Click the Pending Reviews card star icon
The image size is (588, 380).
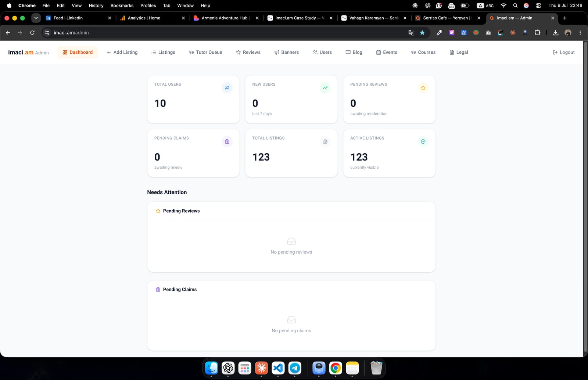point(423,88)
